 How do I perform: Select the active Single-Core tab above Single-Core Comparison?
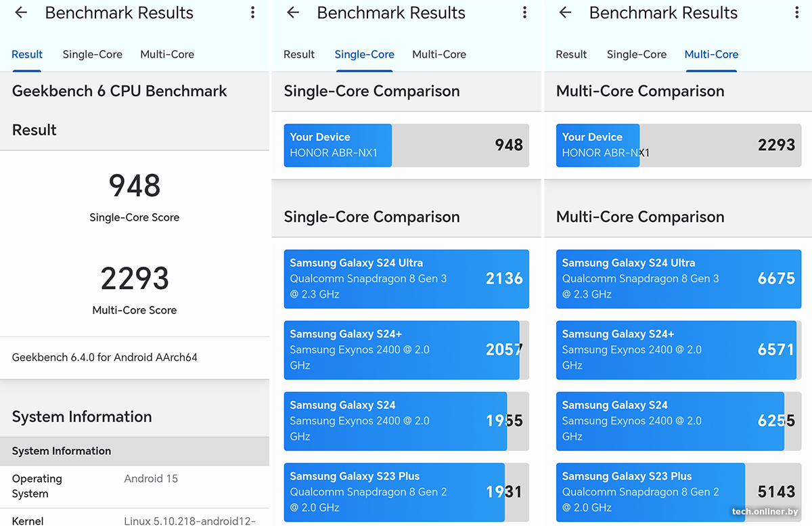[365, 54]
